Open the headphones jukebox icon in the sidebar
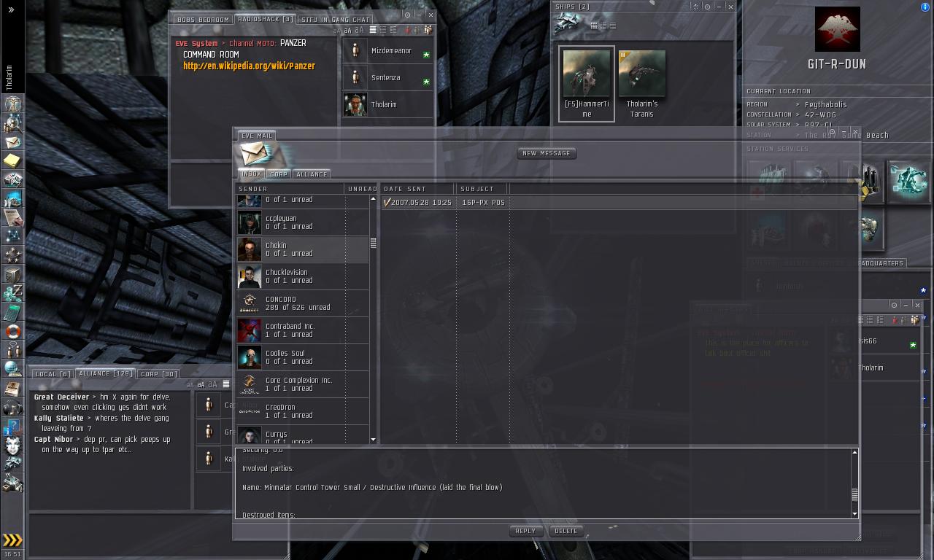 pyautogui.click(x=13, y=407)
